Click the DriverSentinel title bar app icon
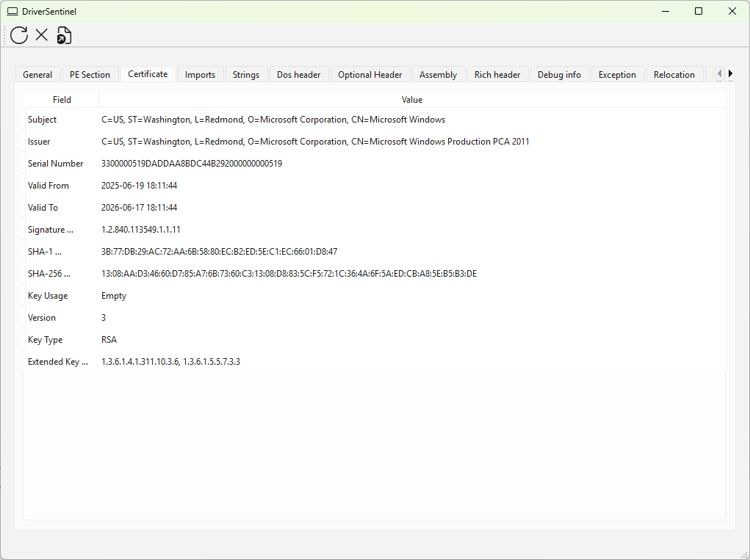Image resolution: width=750 pixels, height=560 pixels. tap(12, 12)
